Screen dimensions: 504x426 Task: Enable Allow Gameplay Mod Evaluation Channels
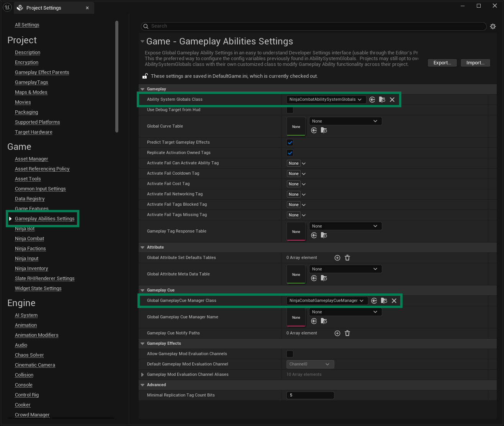tap(290, 354)
